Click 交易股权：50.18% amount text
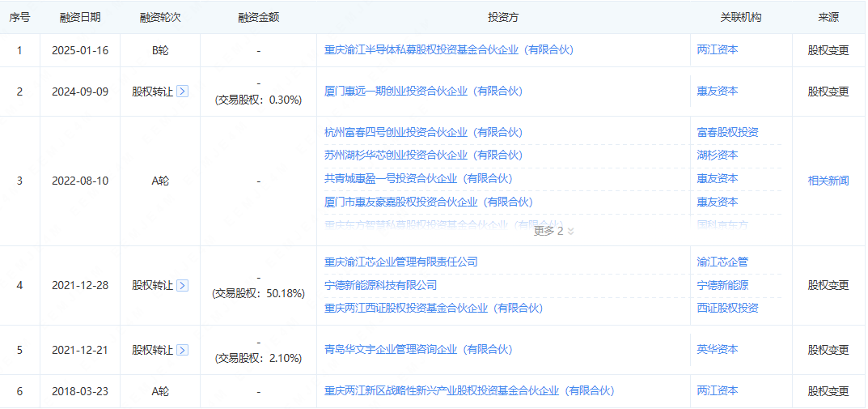Screen dimensions: 868x409 [259, 294]
